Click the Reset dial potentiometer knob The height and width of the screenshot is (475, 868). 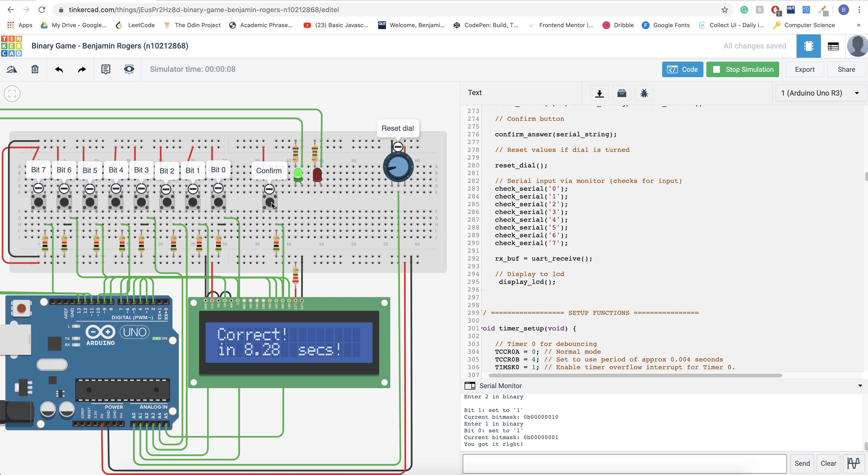pyautogui.click(x=398, y=167)
